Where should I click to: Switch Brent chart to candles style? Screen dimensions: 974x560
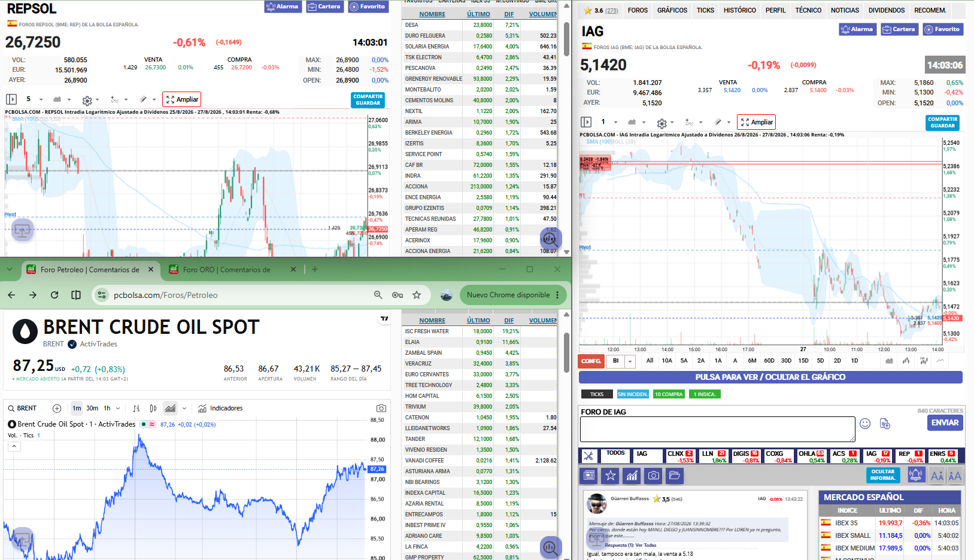[x=153, y=408]
